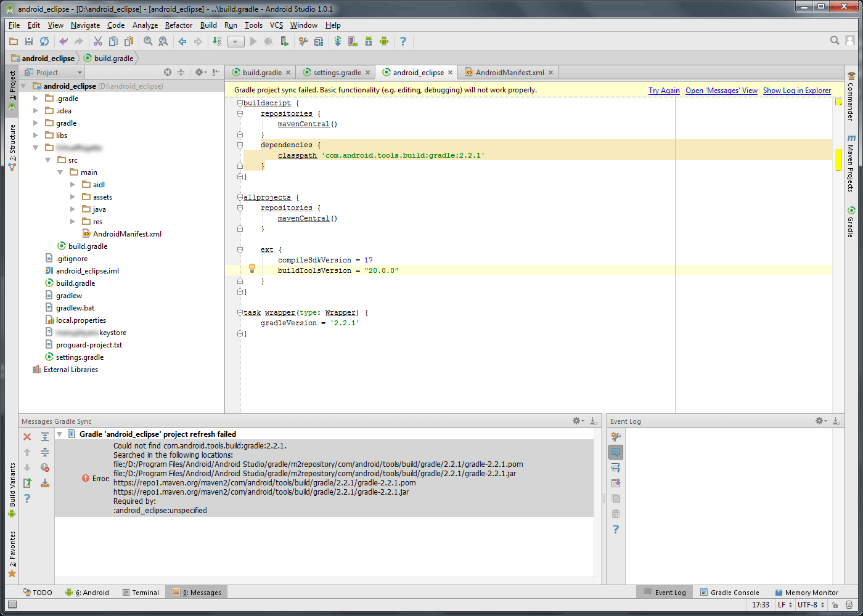
Task: Open Project Structure toolbar icon
Action: (x=319, y=41)
